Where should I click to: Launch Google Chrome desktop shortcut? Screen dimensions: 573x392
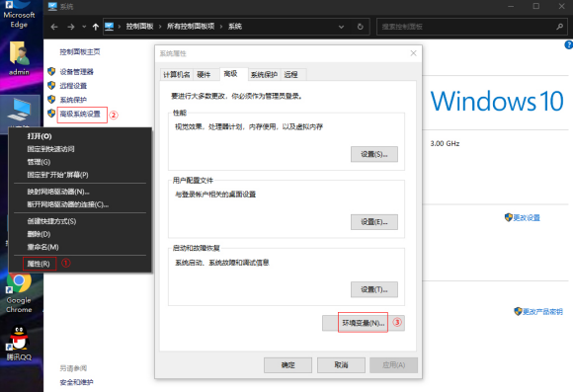(19, 292)
